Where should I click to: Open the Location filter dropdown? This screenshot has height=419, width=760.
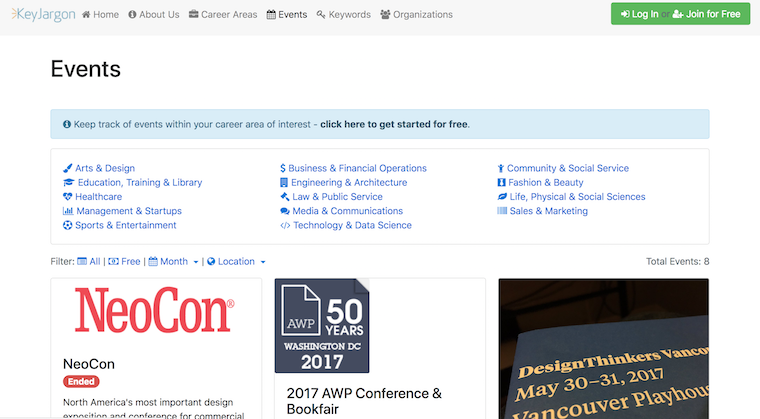(237, 261)
